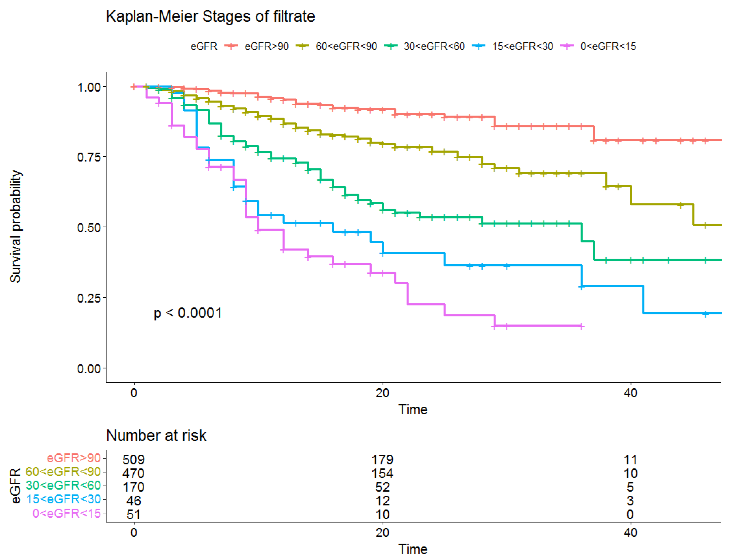The height and width of the screenshot is (560, 732).
Task: Select the magenta 0<eGFR<15 risk table row label
Action: (x=67, y=513)
